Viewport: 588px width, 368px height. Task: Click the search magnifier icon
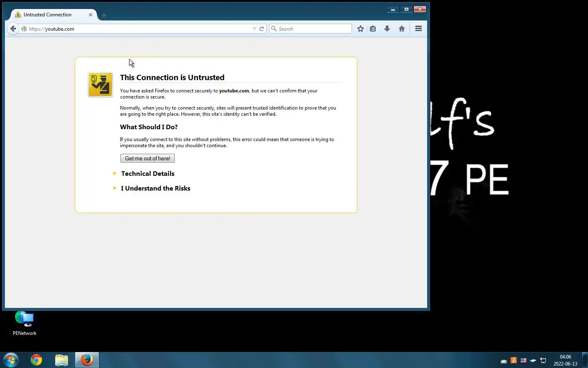(x=274, y=29)
